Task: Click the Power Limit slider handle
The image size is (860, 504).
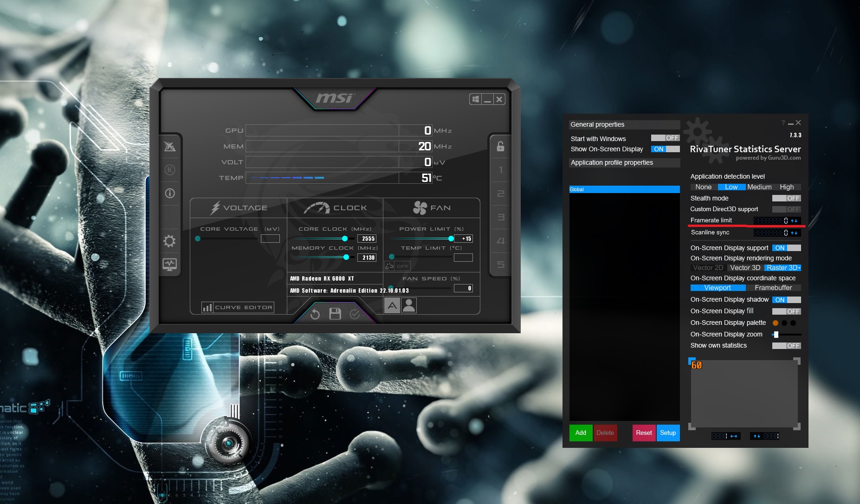Action: [451, 239]
